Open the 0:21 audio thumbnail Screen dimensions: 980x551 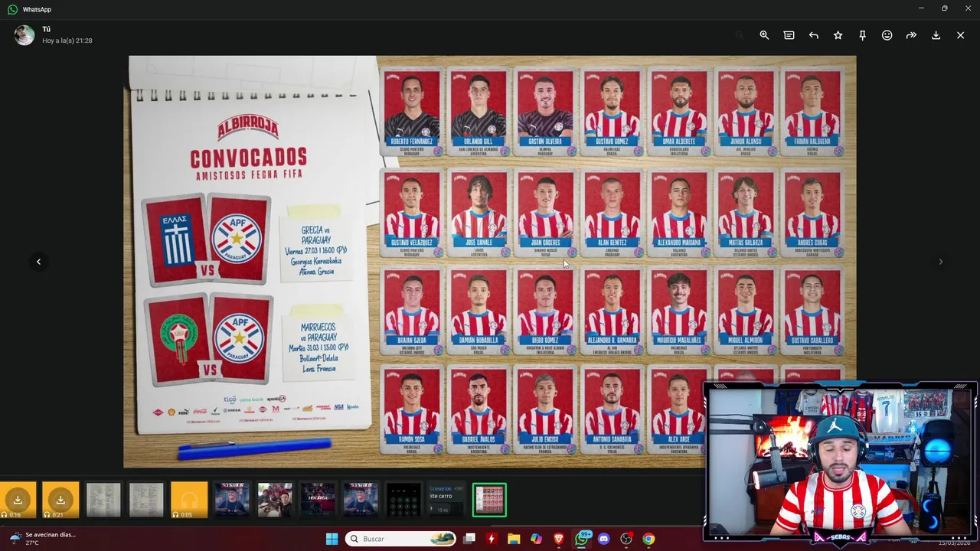pos(60,500)
